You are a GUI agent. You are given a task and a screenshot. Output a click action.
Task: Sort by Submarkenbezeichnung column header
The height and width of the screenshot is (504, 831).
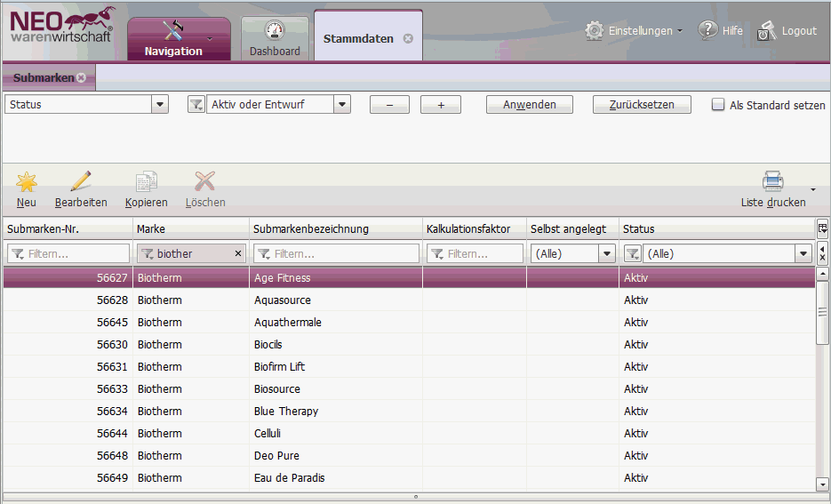point(336,229)
